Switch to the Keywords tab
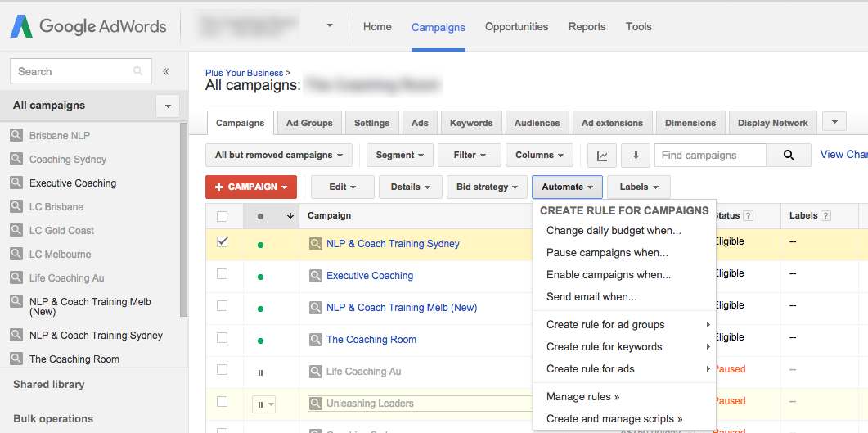This screenshot has width=868, height=433. (471, 123)
